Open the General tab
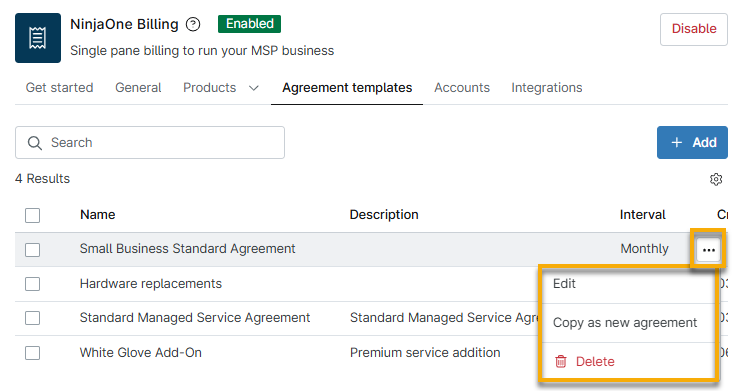This screenshot has height=391, width=732. pos(138,88)
